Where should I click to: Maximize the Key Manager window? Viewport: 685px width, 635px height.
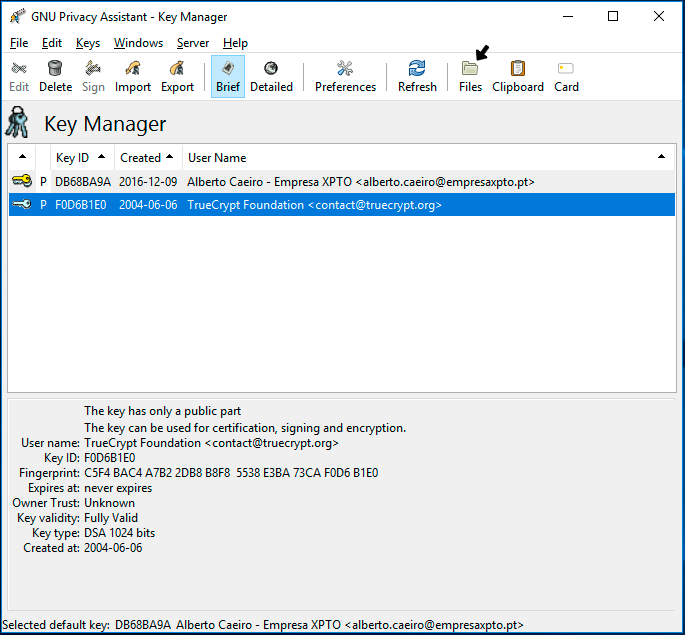(613, 17)
